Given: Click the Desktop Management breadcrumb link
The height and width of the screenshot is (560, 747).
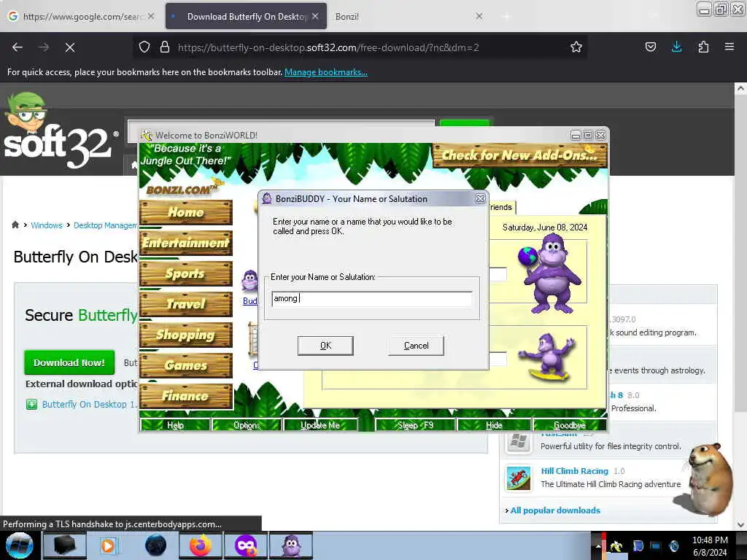Looking at the screenshot, I should coord(105,225).
